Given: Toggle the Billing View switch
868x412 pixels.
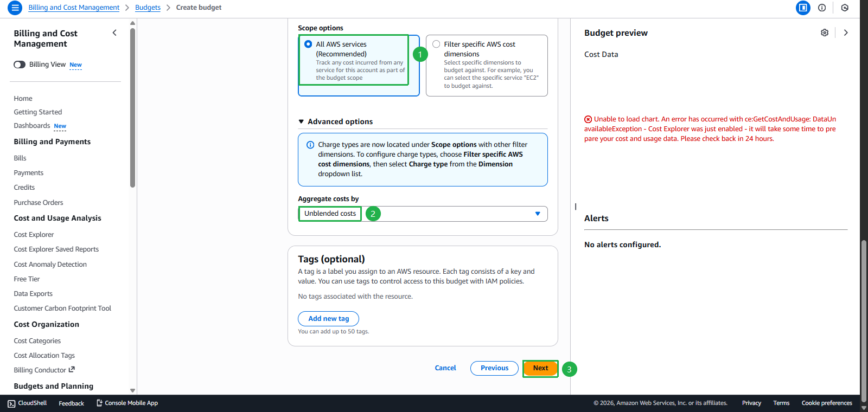Looking at the screenshot, I should 20,65.
